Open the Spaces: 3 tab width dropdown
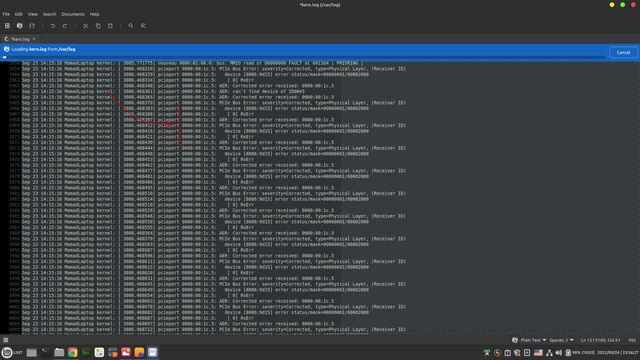The height and width of the screenshot is (360, 640). [x=561, y=340]
